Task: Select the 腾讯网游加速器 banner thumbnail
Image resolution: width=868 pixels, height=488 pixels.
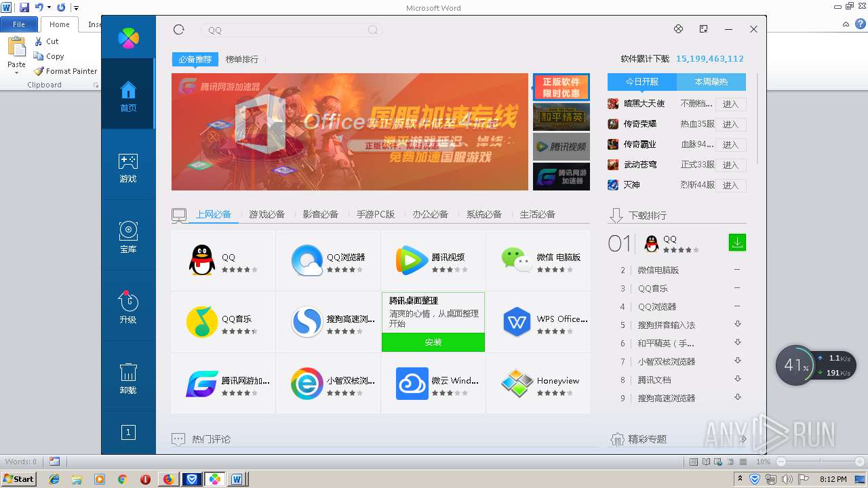Action: tap(561, 176)
